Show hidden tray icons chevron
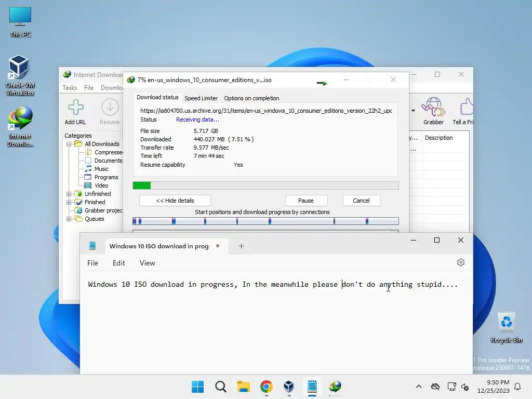The height and width of the screenshot is (399, 532). 419,387
